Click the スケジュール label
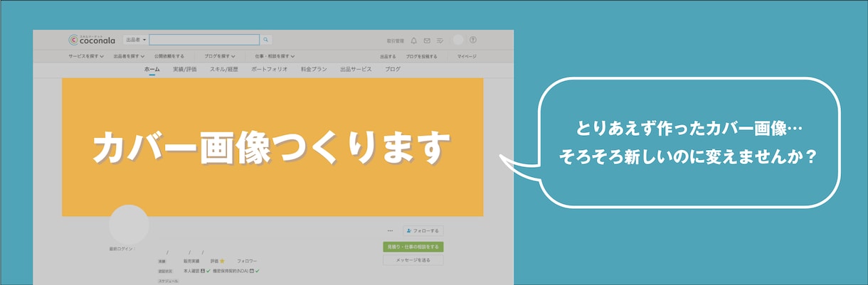The height and width of the screenshot is (285, 868). [x=166, y=281]
